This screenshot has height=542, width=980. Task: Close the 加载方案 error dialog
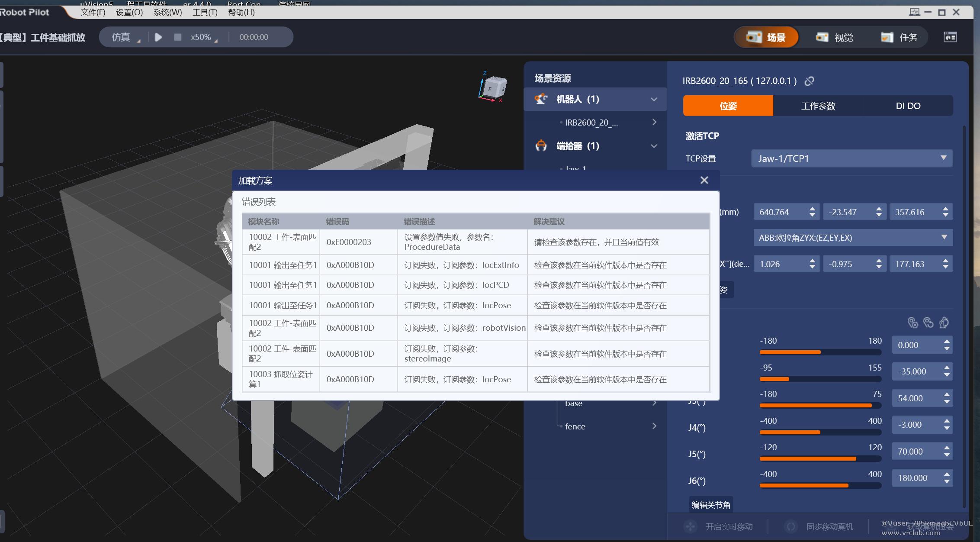[704, 180]
